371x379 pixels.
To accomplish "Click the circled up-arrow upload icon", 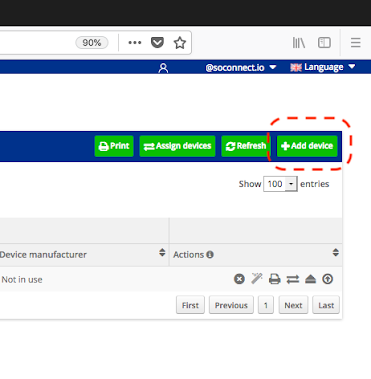I will [328, 279].
